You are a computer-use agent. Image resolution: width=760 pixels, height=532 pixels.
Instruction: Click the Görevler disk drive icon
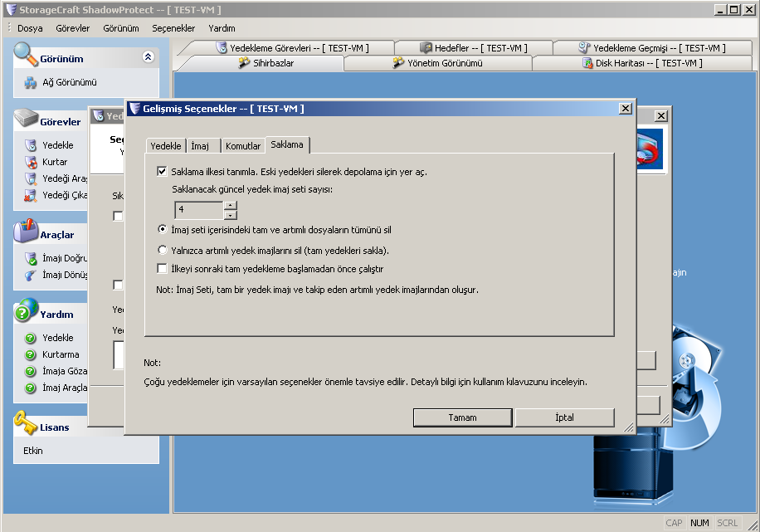click(x=26, y=118)
